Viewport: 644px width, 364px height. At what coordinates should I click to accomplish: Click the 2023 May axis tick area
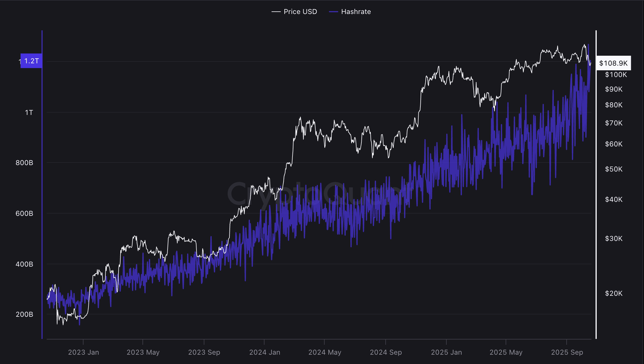click(143, 352)
